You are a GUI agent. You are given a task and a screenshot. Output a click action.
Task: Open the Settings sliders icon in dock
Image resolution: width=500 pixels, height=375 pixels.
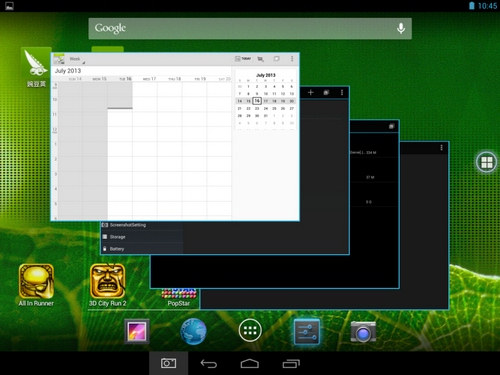click(x=307, y=332)
